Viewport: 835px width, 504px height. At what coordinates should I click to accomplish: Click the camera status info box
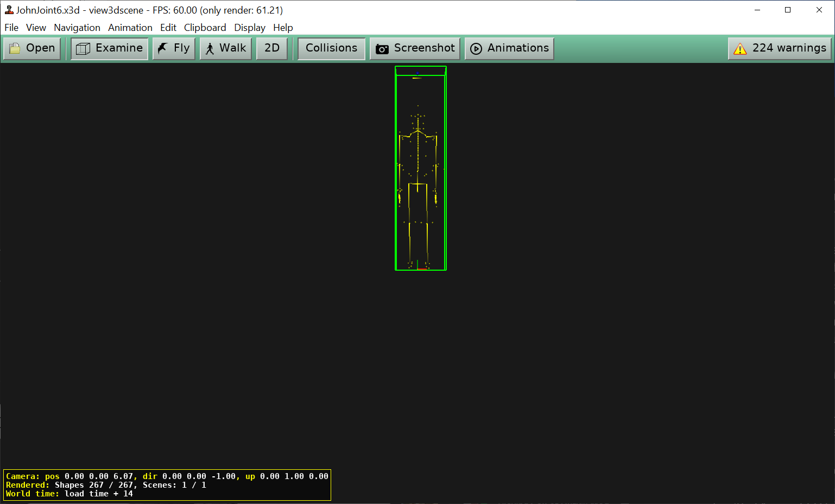[167, 485]
